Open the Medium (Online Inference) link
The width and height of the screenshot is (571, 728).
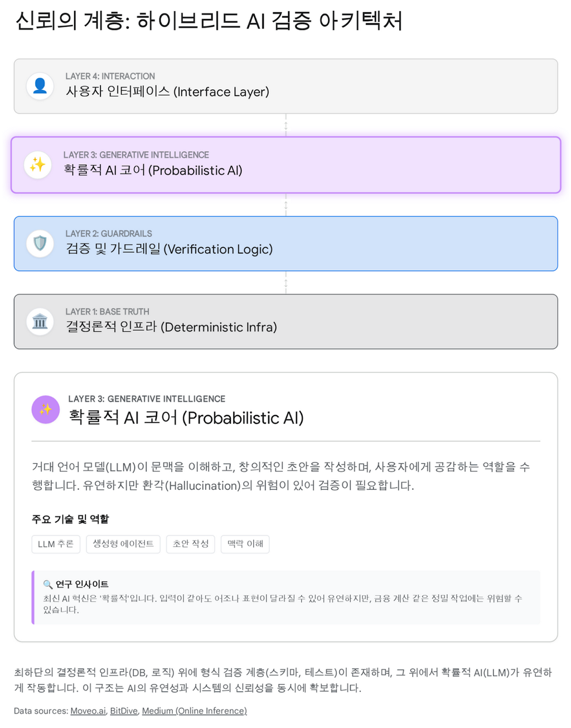pos(194,711)
